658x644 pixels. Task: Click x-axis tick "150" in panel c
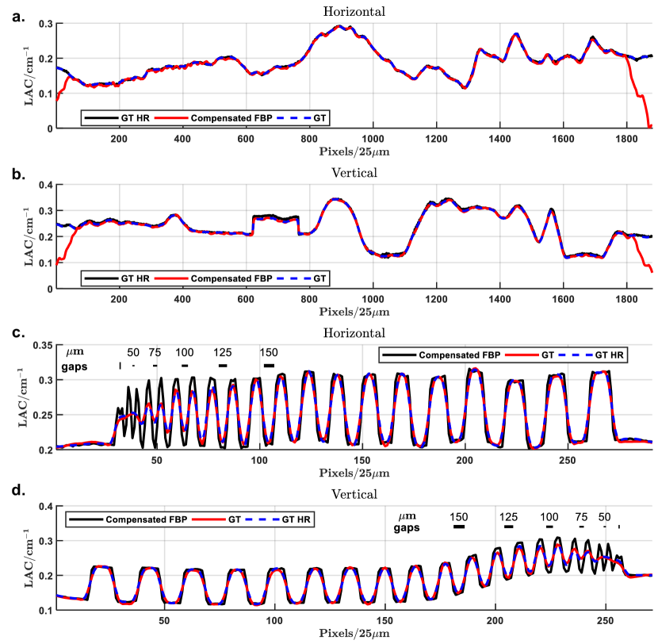pyautogui.click(x=362, y=461)
